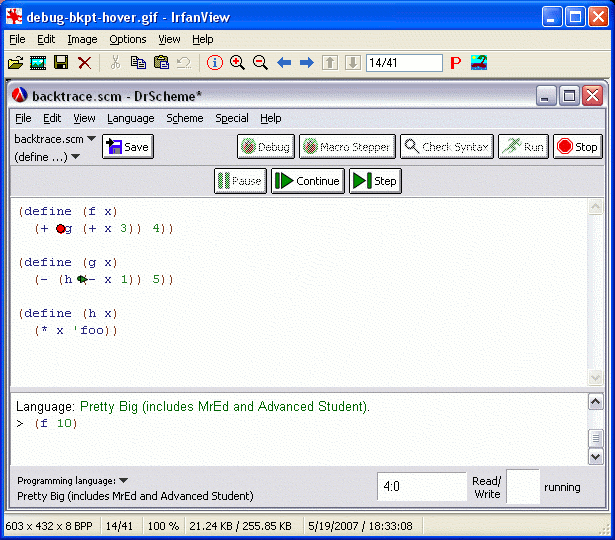
Task: Save image with floppy disk icon
Action: pos(61,62)
